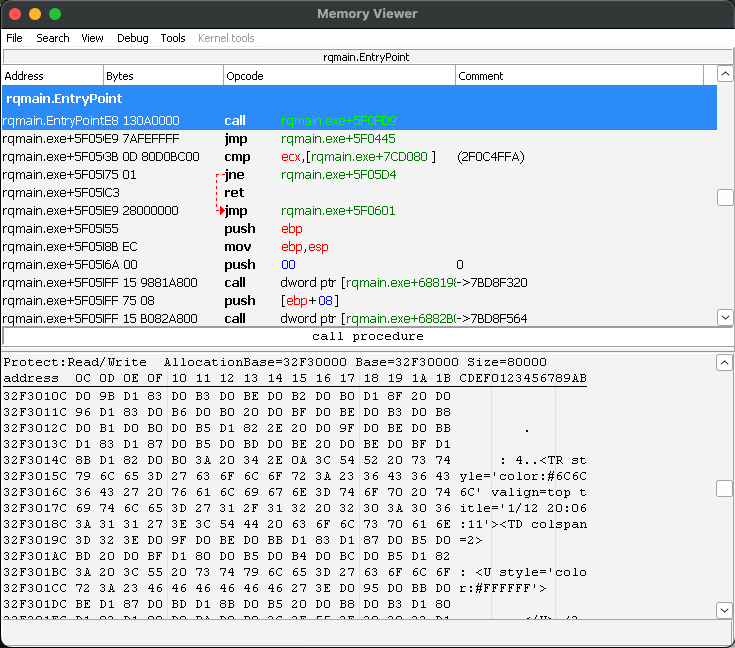The width and height of the screenshot is (735, 648).
Task: Click hex row address 32F3016C
Action: 35,492
